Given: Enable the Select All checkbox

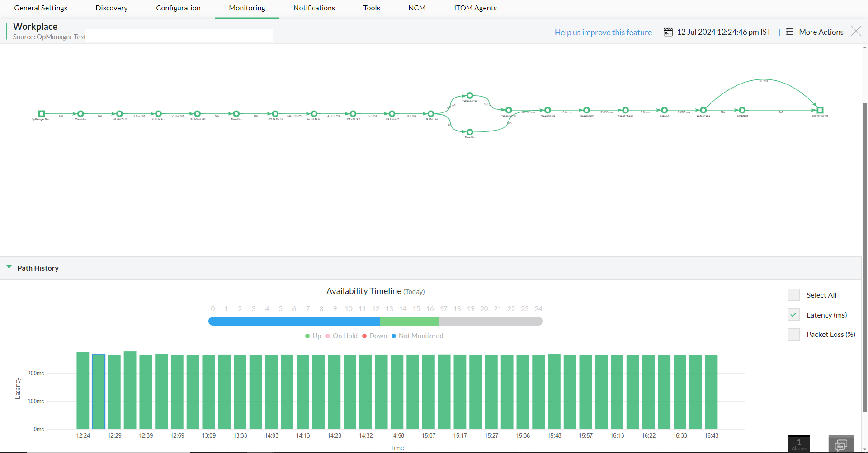Looking at the screenshot, I should pos(794,294).
